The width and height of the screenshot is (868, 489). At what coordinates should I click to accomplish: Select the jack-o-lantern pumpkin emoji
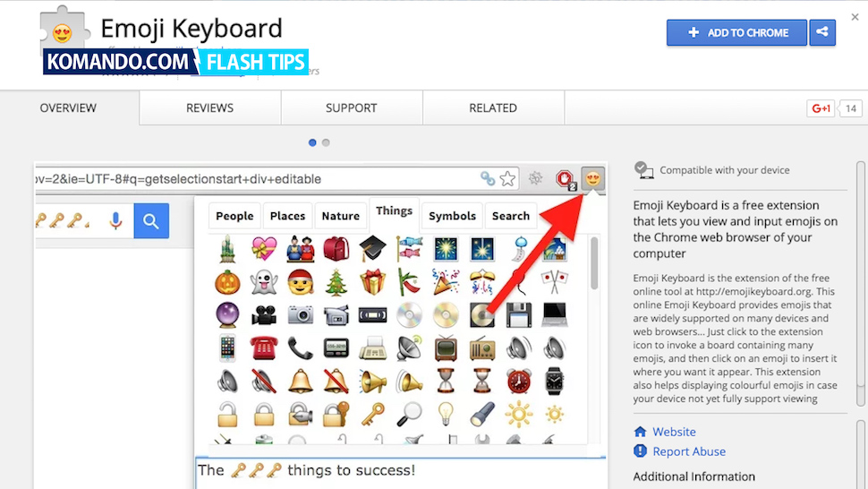[x=227, y=282]
